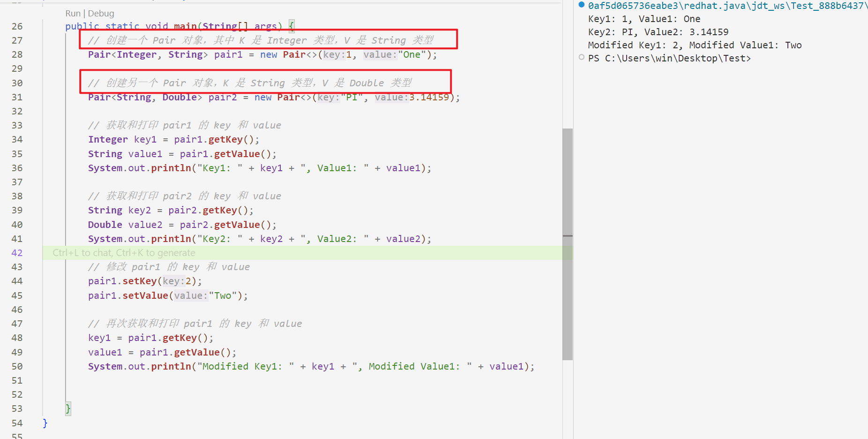Click 'value1 = pair1.getValue()' on line 49

click(162, 353)
